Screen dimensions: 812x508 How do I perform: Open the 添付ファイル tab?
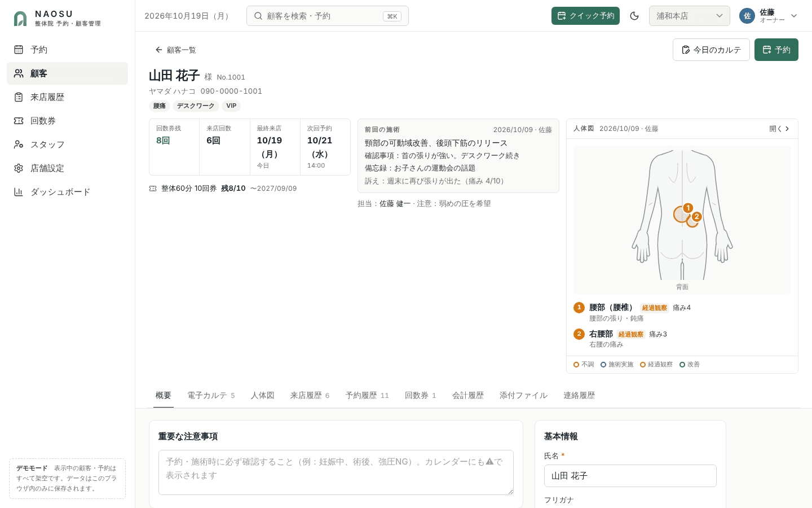point(523,396)
